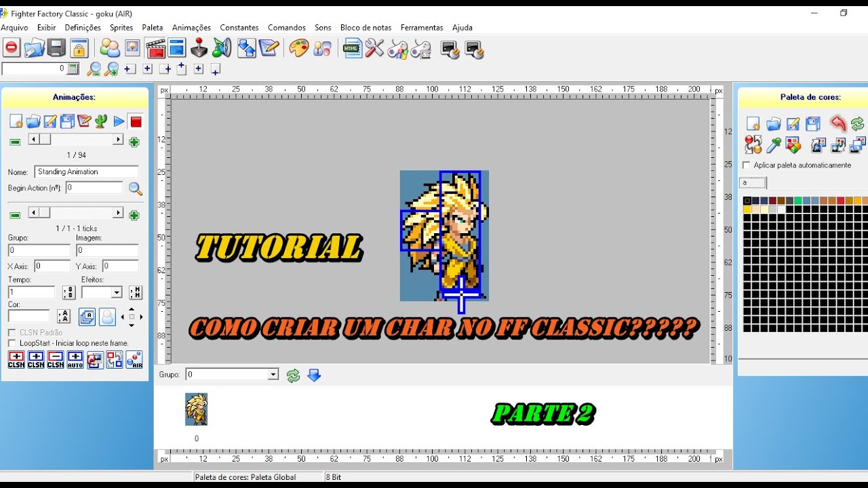
Task: Click the Nome field with Standing Animation
Action: pos(86,172)
